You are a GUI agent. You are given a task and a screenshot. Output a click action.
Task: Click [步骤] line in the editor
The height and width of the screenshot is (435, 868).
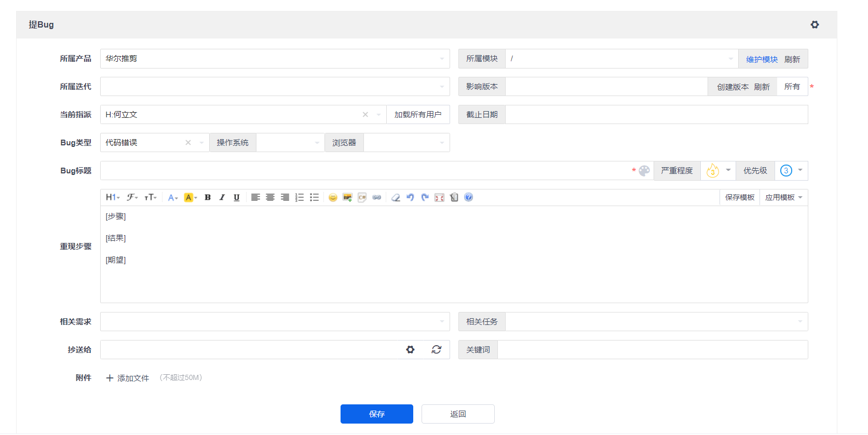click(116, 216)
